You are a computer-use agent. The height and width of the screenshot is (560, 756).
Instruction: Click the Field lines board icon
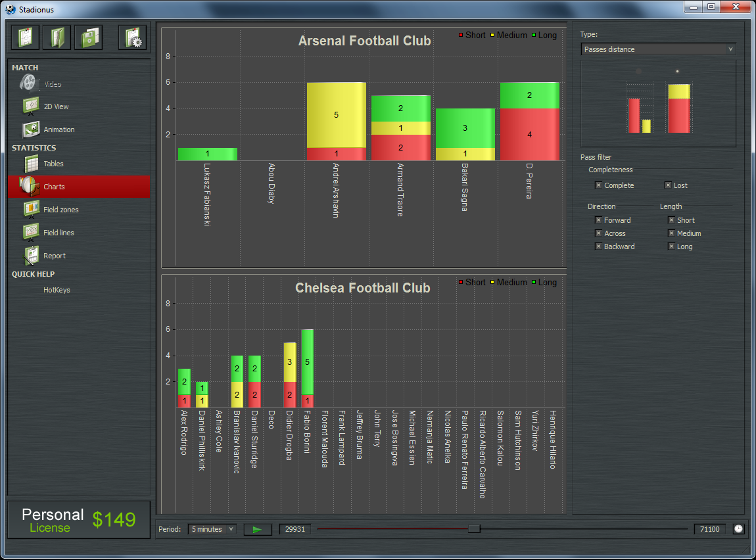coord(32,232)
